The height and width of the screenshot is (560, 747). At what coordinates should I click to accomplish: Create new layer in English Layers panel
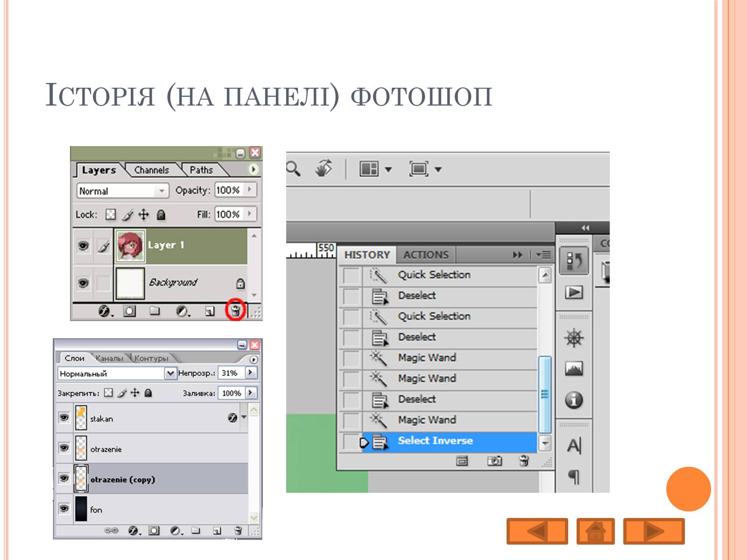coord(210,311)
